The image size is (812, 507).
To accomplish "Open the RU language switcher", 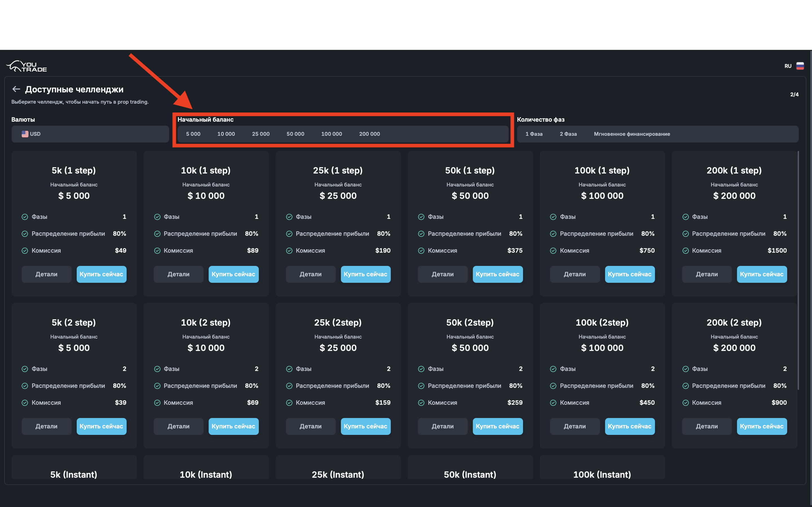I will [x=788, y=66].
